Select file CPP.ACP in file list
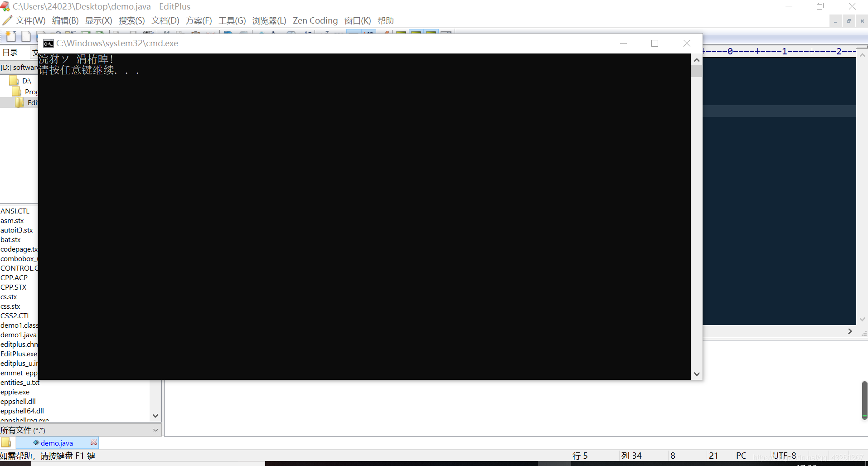The image size is (868, 466). pos(14,277)
